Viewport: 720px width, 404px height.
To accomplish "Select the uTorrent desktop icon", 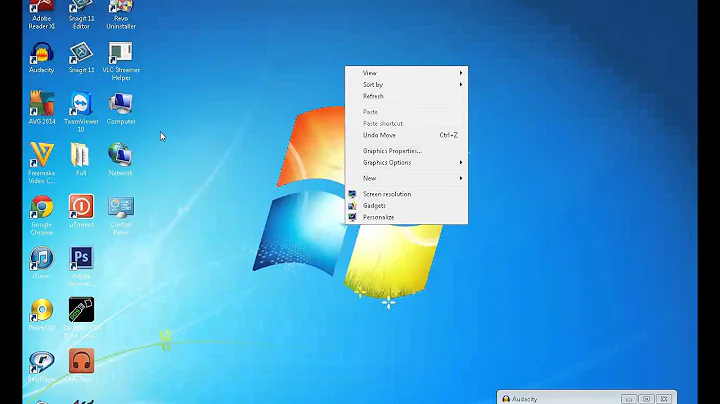I will pos(81,211).
